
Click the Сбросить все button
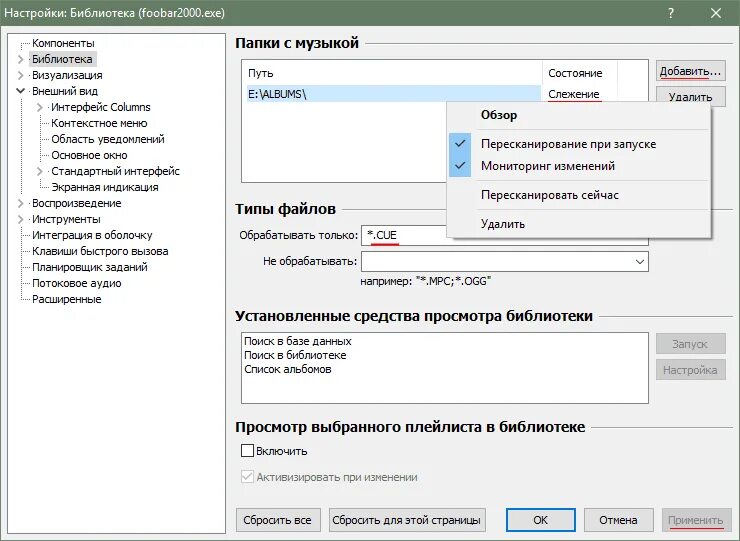pyautogui.click(x=278, y=520)
